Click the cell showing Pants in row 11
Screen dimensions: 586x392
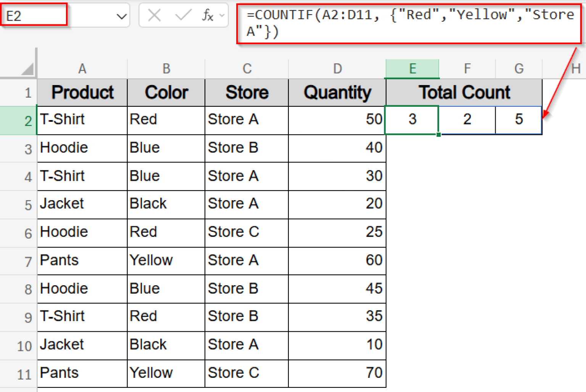(x=59, y=373)
